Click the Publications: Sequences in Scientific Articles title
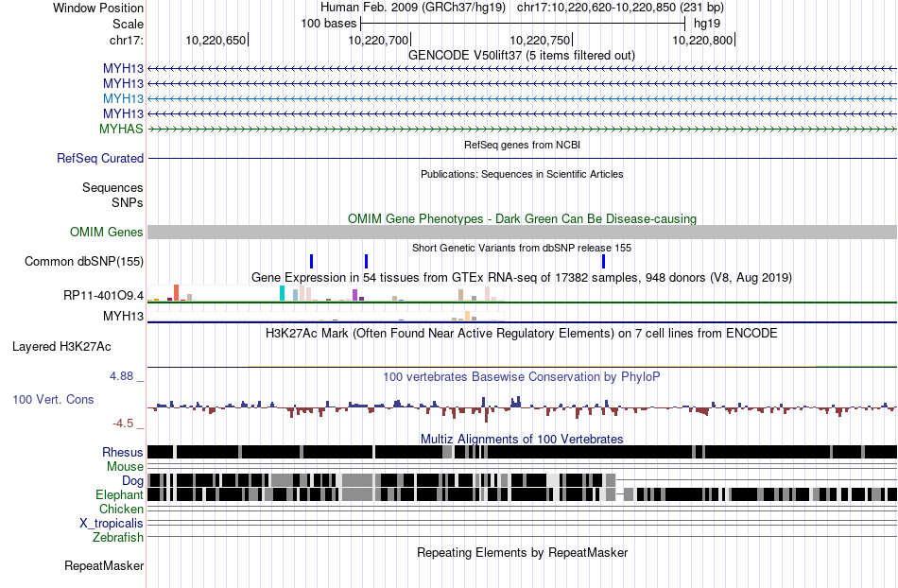 (x=522, y=174)
